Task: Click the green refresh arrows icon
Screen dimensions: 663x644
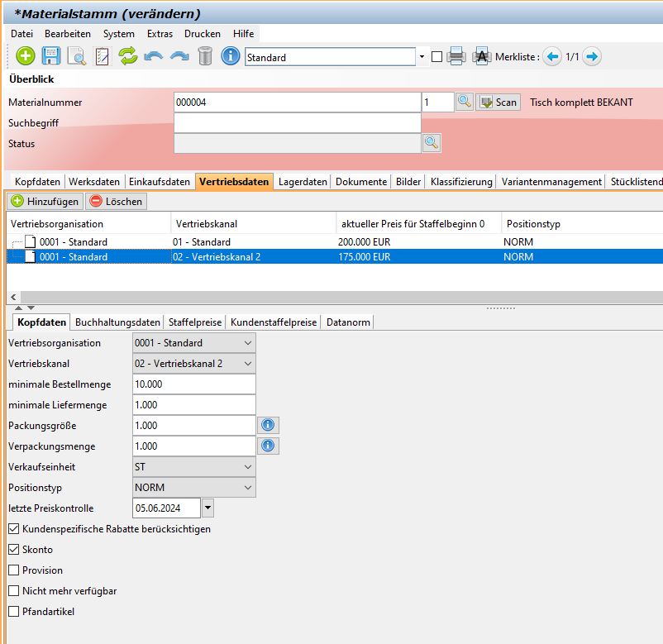Action: (127, 56)
